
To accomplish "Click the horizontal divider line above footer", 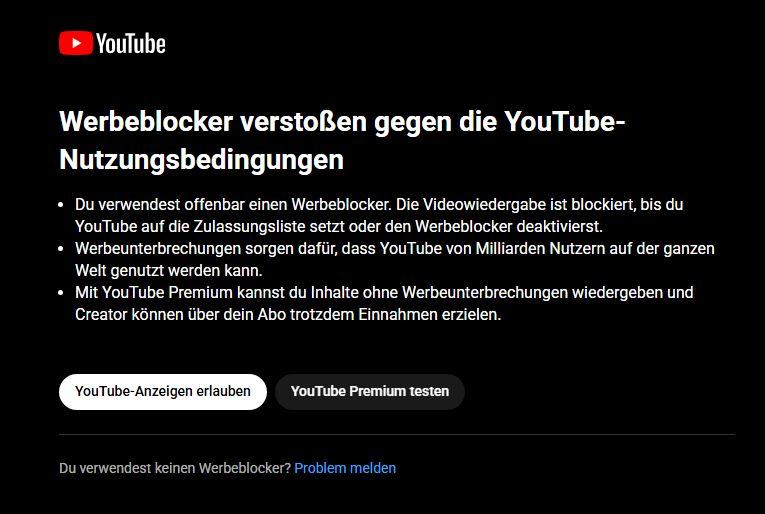I will point(397,435).
